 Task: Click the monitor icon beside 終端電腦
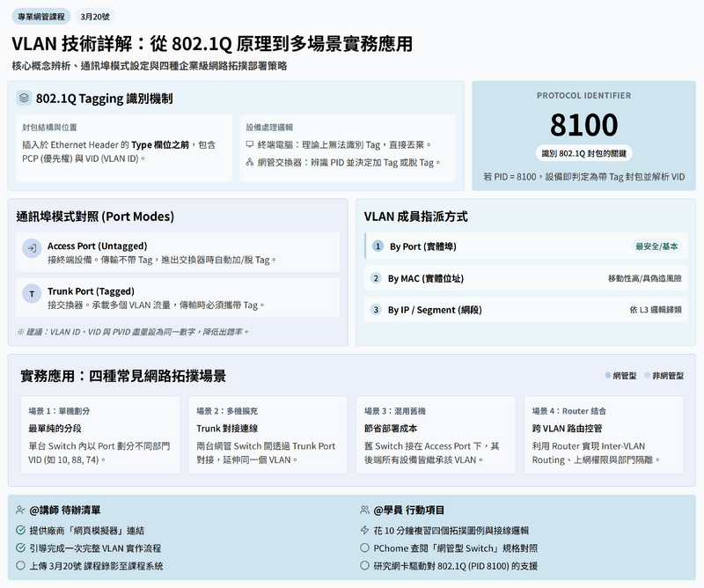(250, 144)
